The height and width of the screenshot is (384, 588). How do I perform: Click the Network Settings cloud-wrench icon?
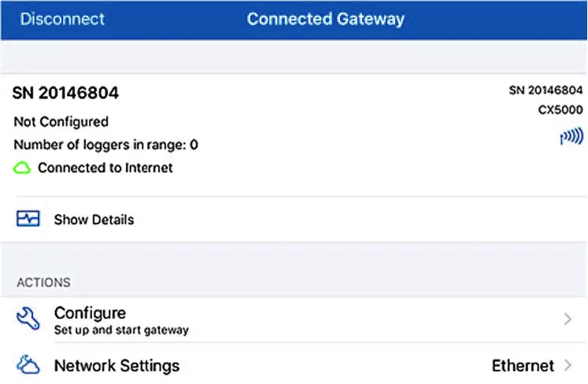[28, 365]
